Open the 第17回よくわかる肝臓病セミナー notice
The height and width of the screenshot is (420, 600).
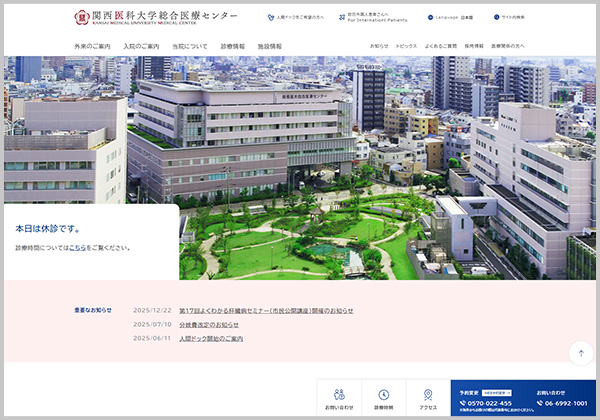click(x=266, y=310)
